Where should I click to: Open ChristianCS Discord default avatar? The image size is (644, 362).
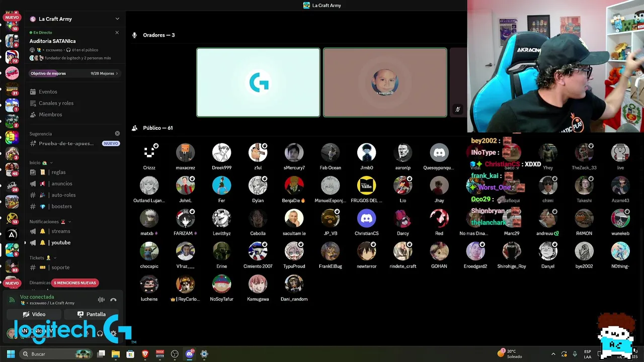click(366, 218)
